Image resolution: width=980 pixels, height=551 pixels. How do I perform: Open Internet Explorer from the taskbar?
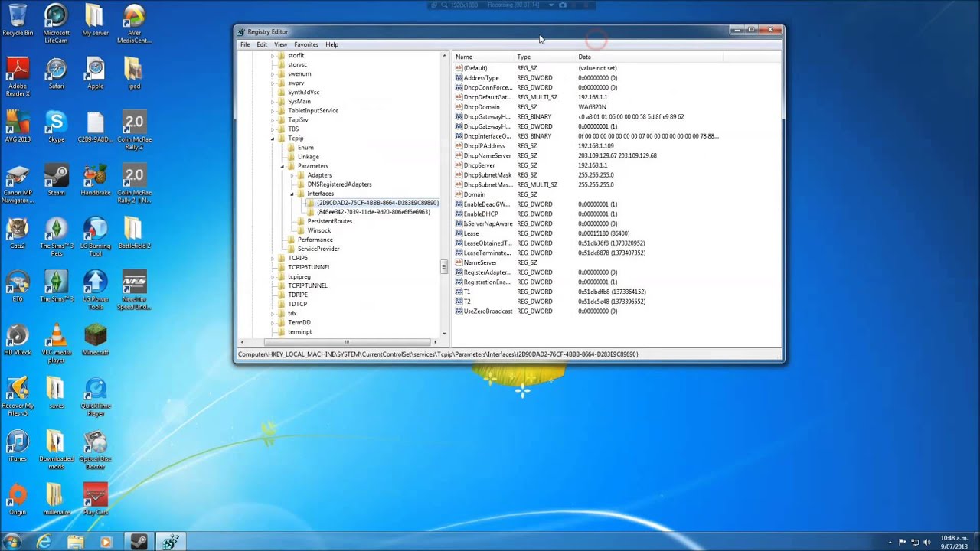pos(44,541)
